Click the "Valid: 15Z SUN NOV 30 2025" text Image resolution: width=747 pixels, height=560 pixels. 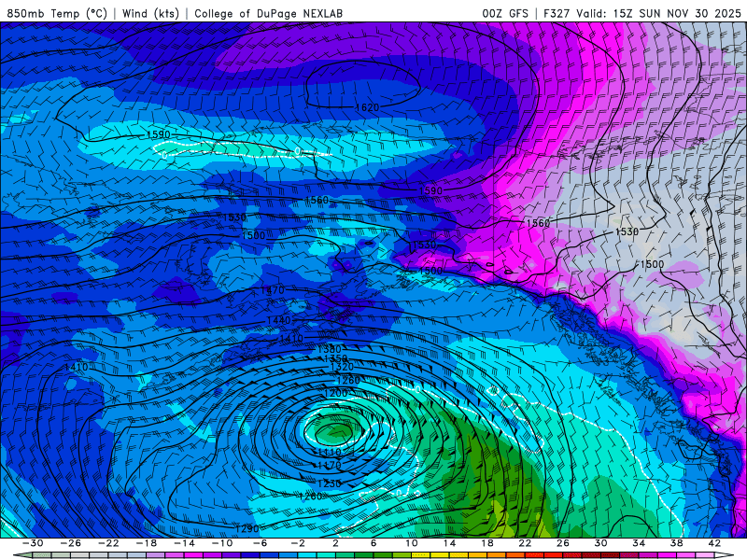[x=659, y=13]
